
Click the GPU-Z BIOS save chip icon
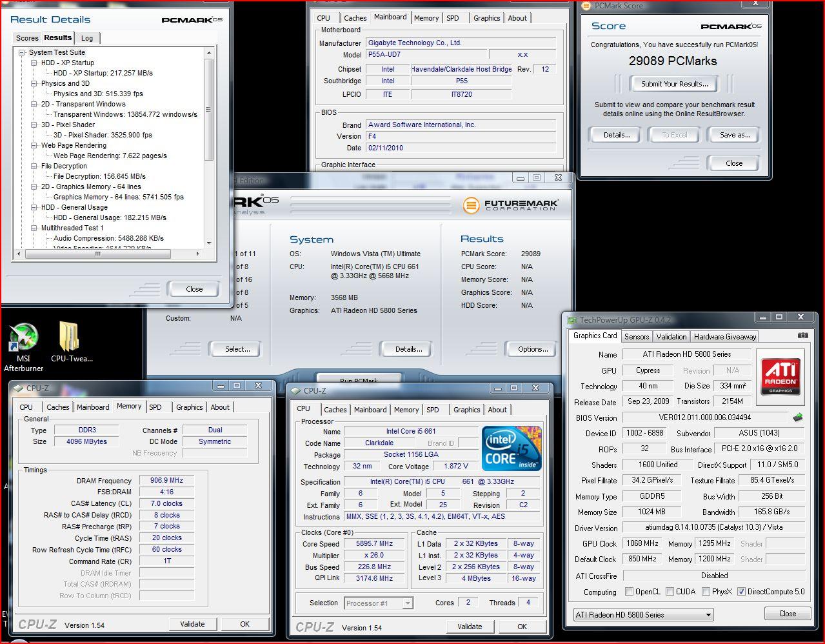tap(798, 418)
